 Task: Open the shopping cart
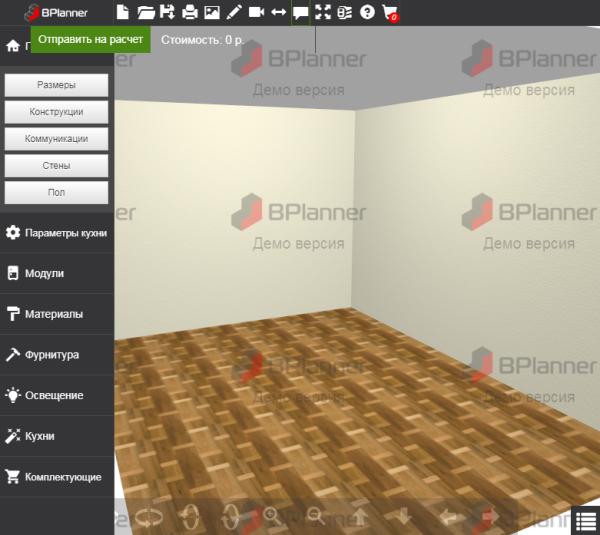[389, 13]
